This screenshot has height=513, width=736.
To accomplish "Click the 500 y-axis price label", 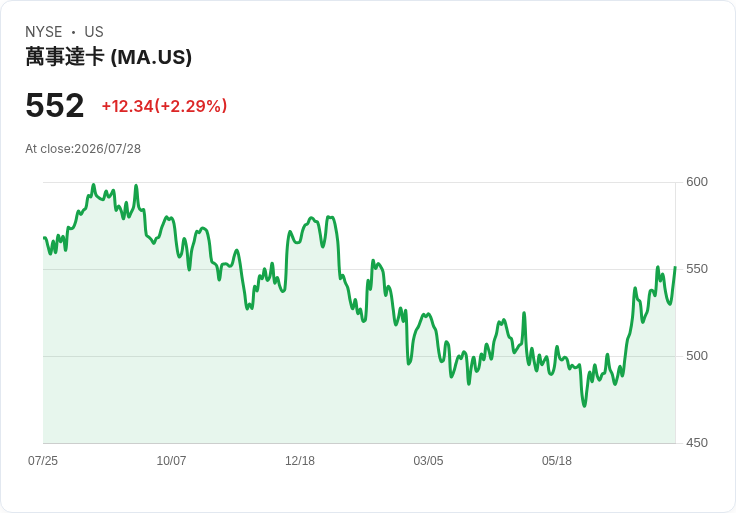I will (697, 356).
